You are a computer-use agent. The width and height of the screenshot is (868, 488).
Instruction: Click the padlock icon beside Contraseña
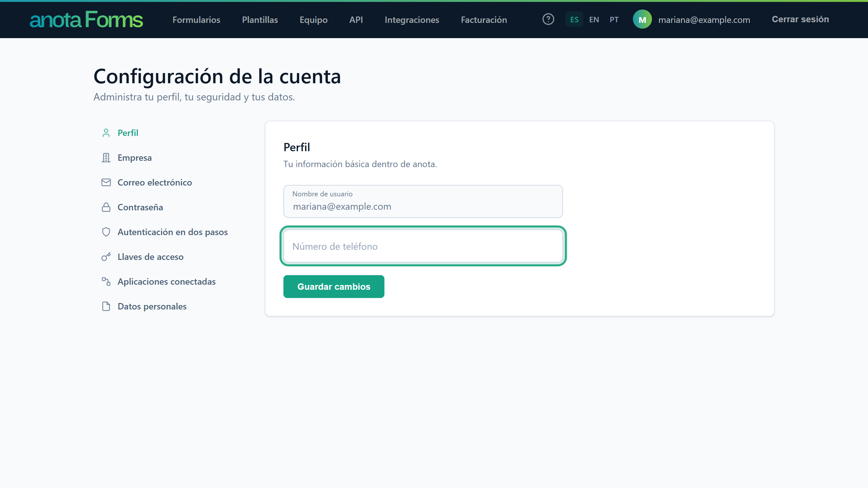106,207
